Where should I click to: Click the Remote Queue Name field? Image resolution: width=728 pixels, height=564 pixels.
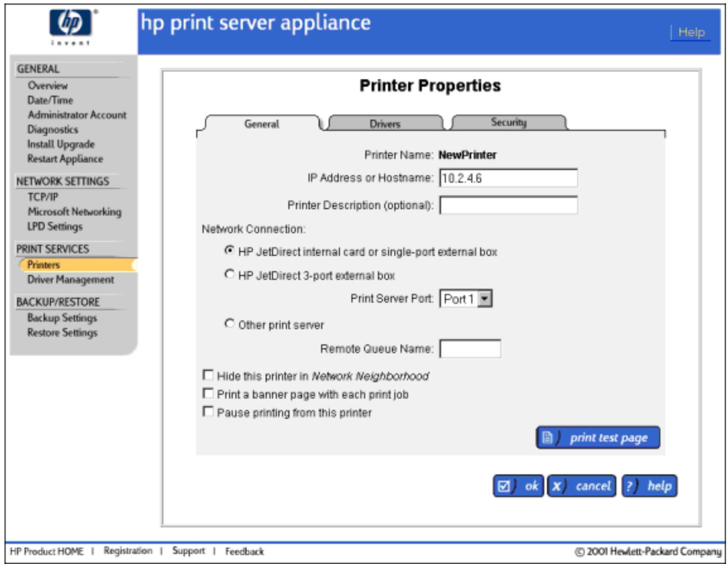470,349
